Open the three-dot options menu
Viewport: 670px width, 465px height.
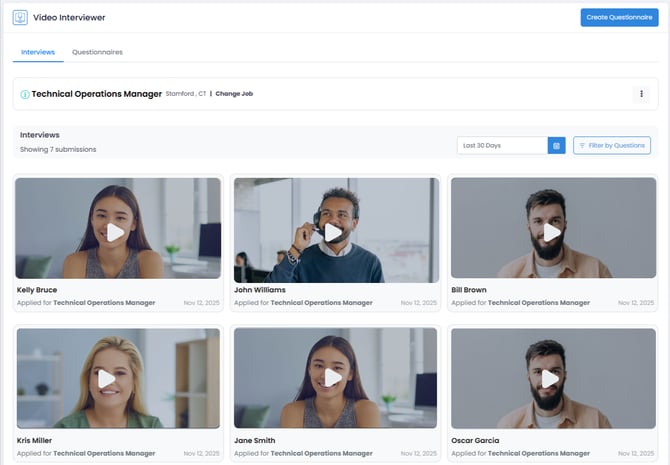pos(640,94)
